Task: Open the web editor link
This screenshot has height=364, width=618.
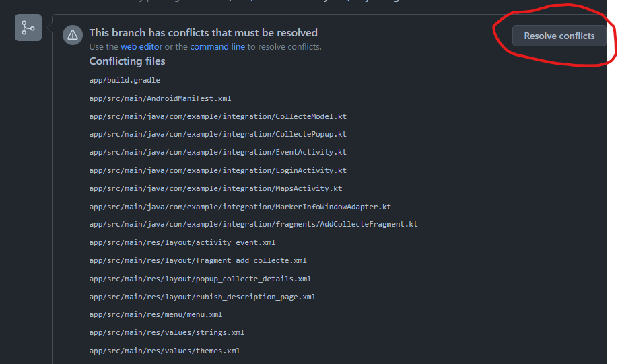Action: (141, 47)
